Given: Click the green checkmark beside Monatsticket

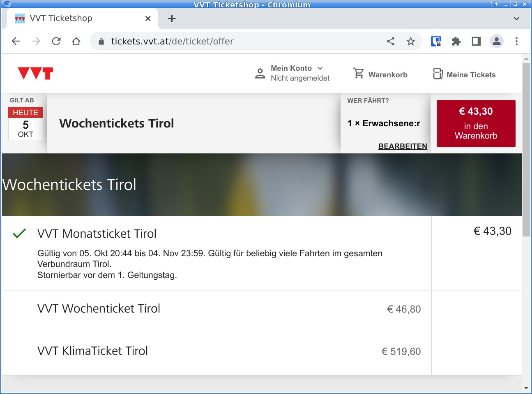Looking at the screenshot, I should [19, 234].
